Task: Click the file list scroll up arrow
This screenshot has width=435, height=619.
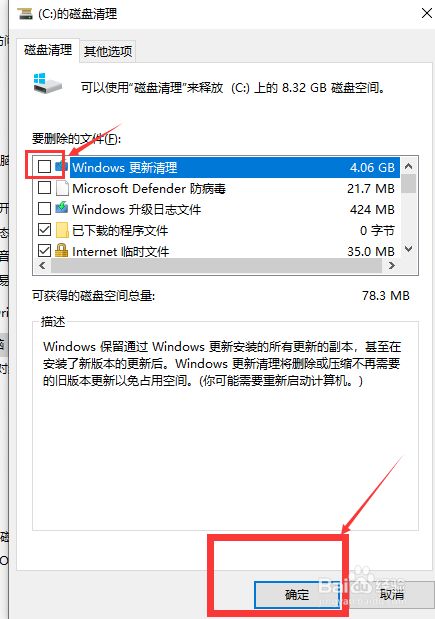Action: [x=409, y=167]
